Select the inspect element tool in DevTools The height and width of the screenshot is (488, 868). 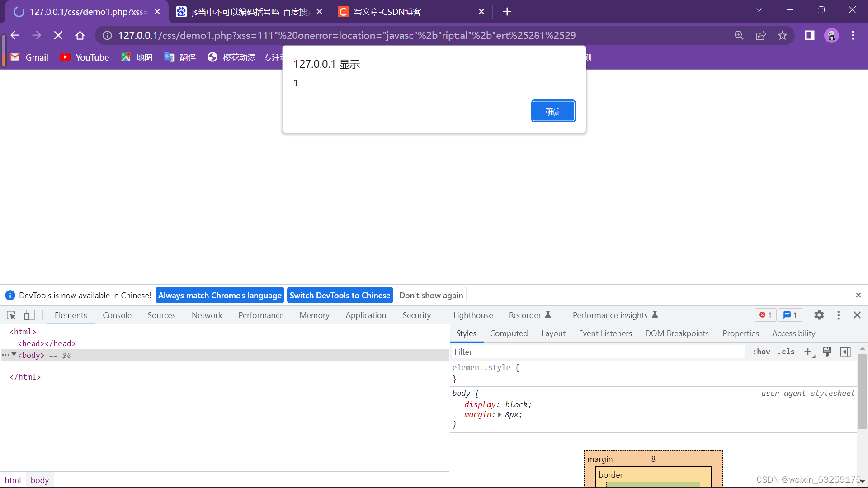coord(11,315)
